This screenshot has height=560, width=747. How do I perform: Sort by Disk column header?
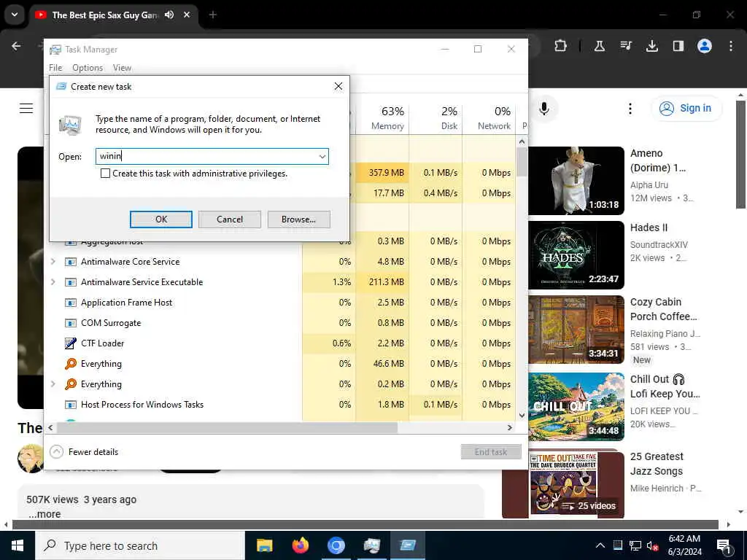436,118
